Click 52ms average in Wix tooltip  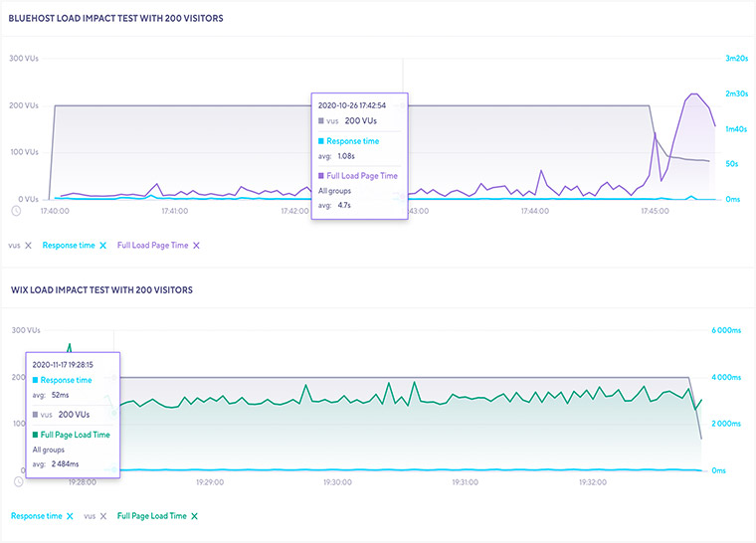(61, 395)
